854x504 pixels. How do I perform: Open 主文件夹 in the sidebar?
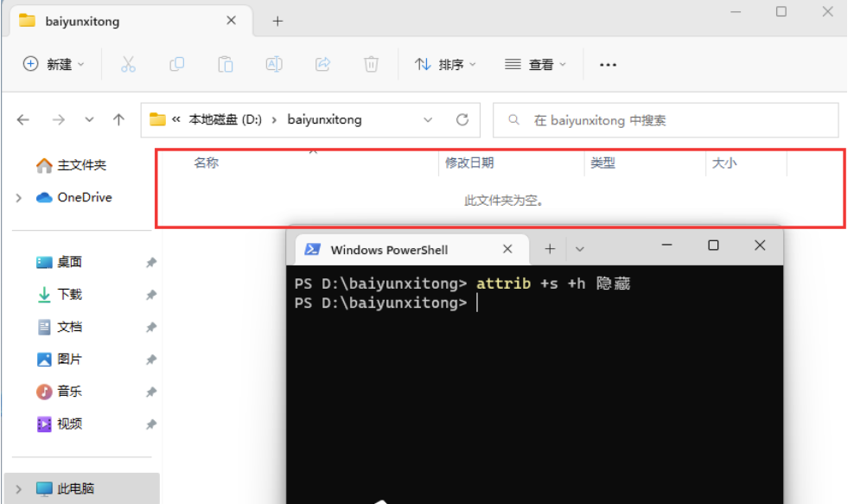[71, 164]
